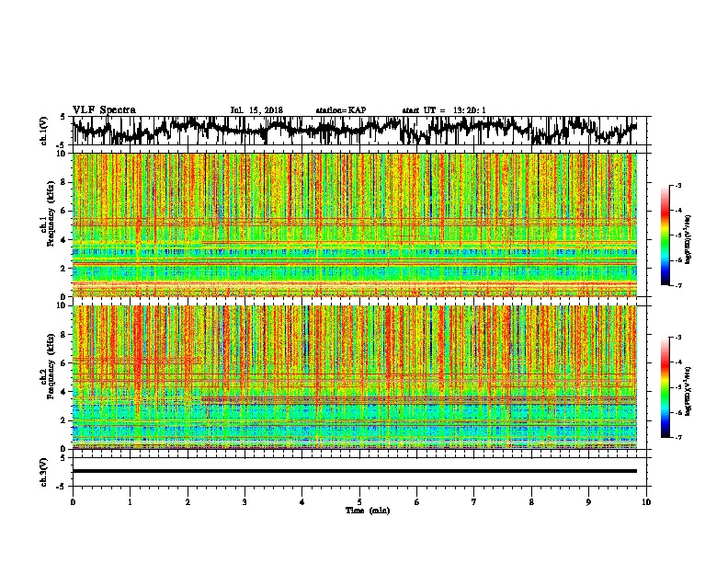
Task: Click the time axis tick label "7"
Action: click(x=474, y=502)
